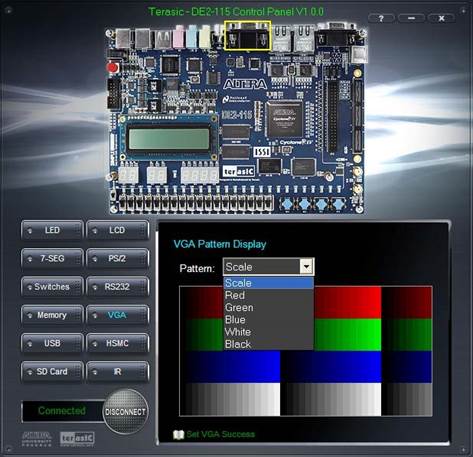
Task: Click the highlighted VGA connector on board
Action: tap(247, 36)
